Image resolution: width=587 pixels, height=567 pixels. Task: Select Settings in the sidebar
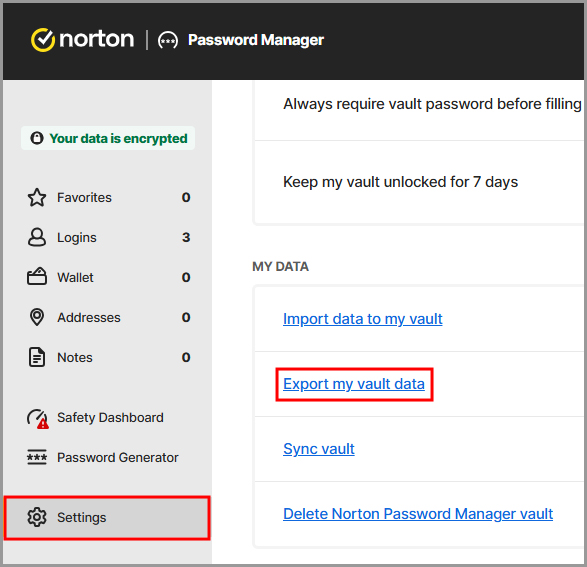click(x=107, y=518)
